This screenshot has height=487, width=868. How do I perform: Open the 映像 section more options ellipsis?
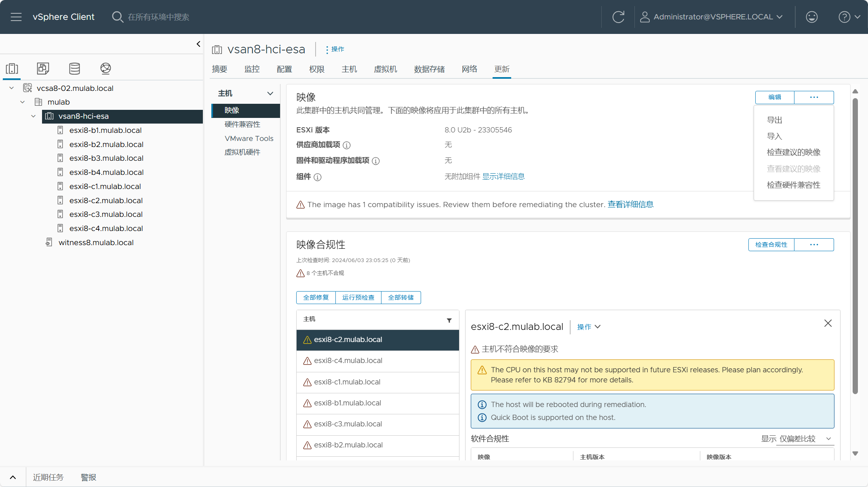[814, 97]
